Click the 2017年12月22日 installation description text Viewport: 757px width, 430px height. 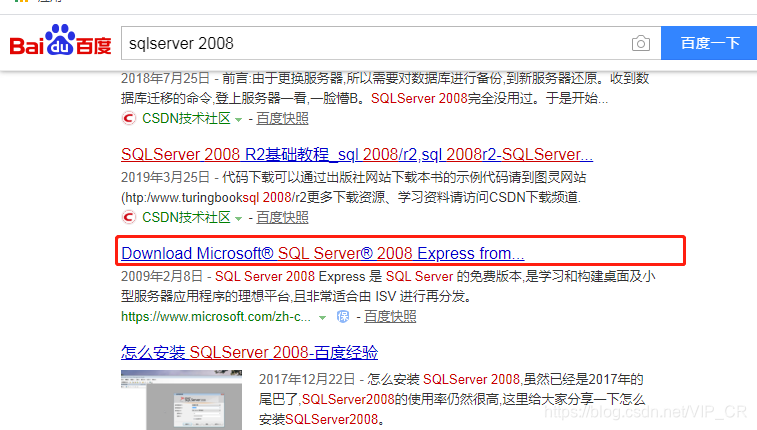point(451,399)
